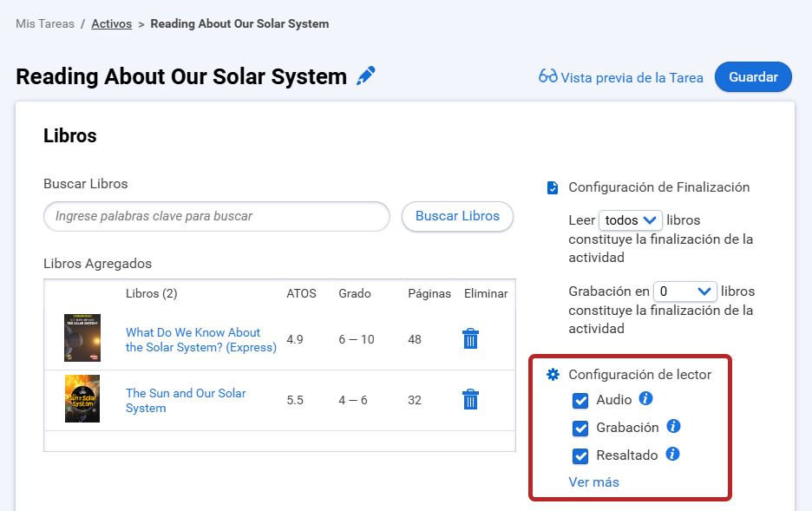Click The Sun and Our Solar System cover thumbnail
Image resolution: width=812 pixels, height=511 pixels.
click(82, 399)
